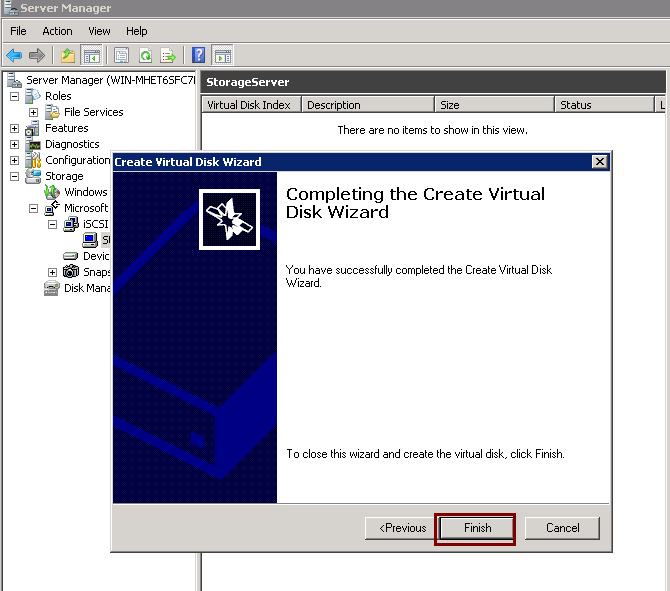
Task: Sort by the Size column header
Action: click(494, 105)
